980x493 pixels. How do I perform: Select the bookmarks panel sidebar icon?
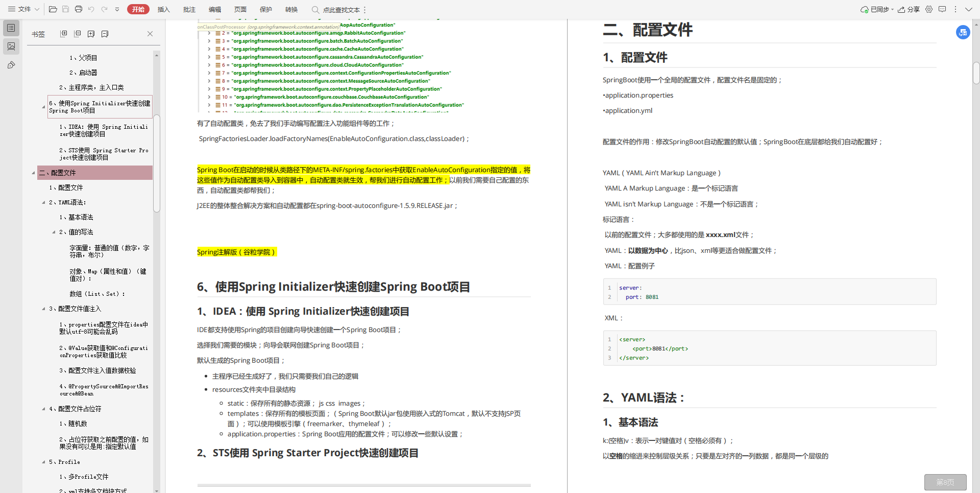[x=11, y=28]
